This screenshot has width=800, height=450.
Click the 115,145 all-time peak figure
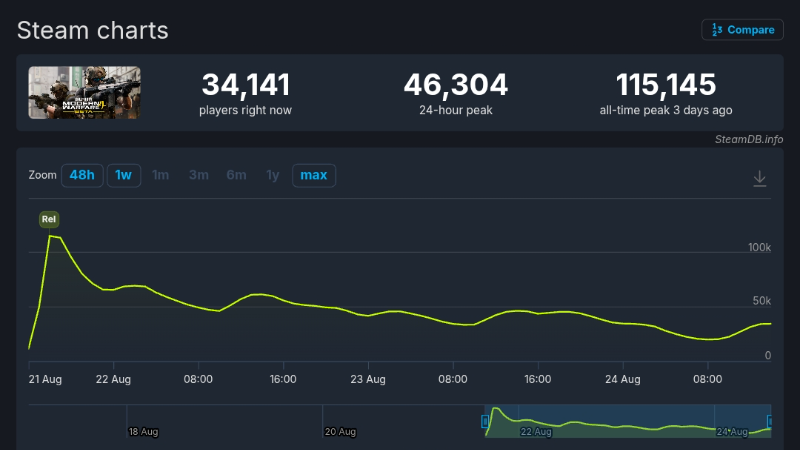pos(666,85)
